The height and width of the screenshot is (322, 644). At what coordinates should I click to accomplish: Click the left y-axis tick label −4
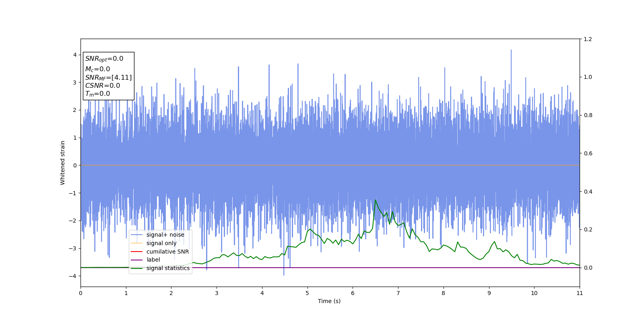[72, 276]
